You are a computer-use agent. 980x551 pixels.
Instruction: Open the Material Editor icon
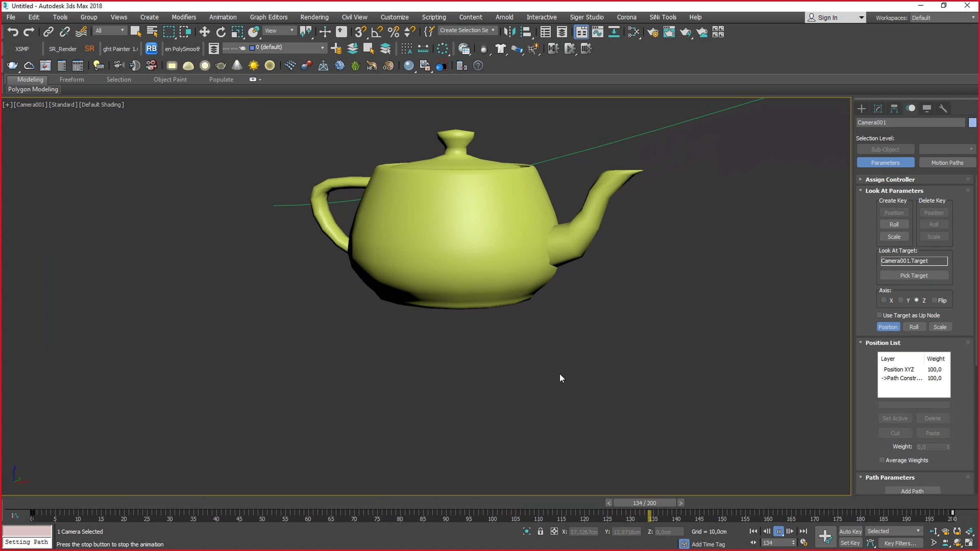pos(633,32)
